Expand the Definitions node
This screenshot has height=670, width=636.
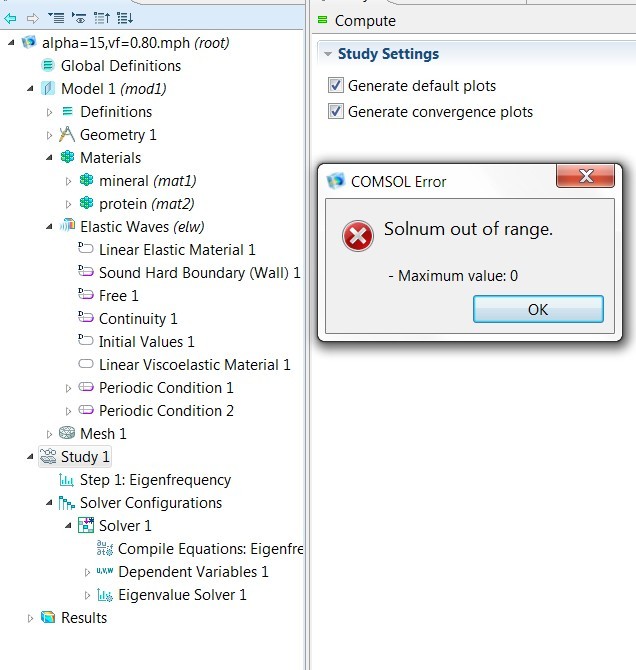49,112
